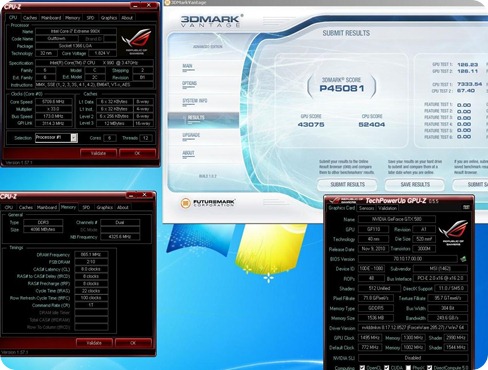Switch to Validation tab in GPU-Z
Viewport: 488px width, 370px height.
click(387, 208)
